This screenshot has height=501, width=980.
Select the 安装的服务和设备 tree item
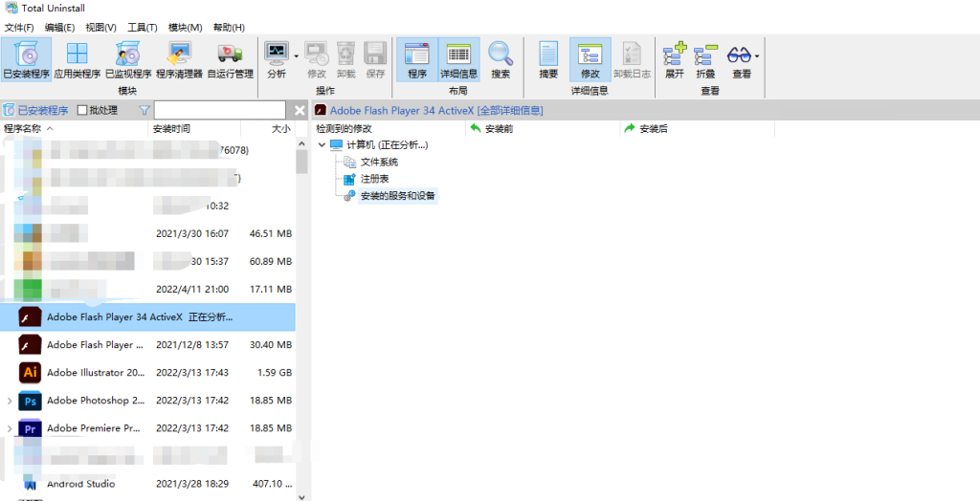[398, 196]
